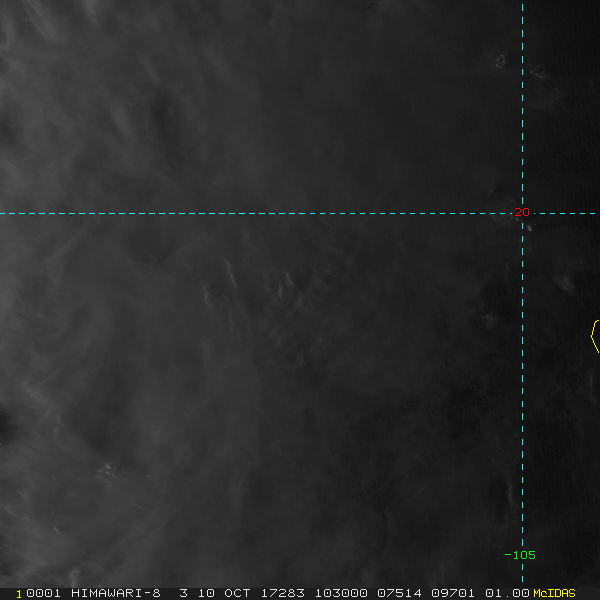Click the 09701 value in status line
The width and height of the screenshot is (600, 600).
[453, 593]
